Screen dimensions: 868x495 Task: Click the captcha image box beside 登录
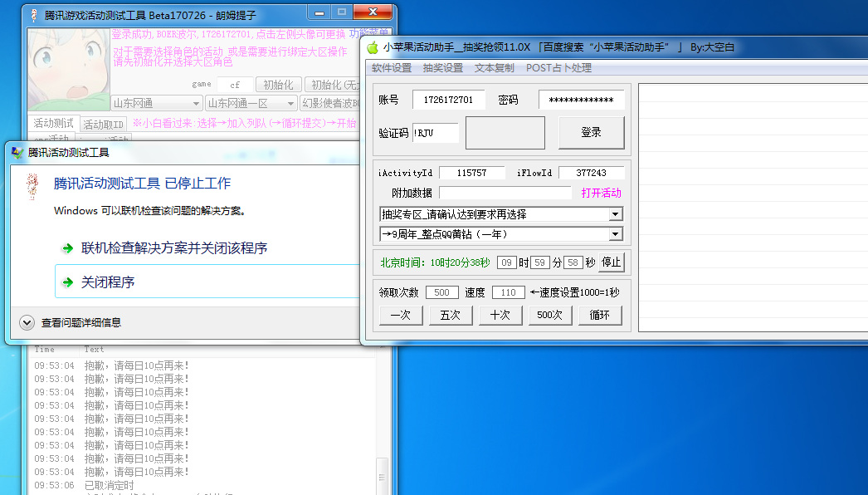[x=505, y=133]
